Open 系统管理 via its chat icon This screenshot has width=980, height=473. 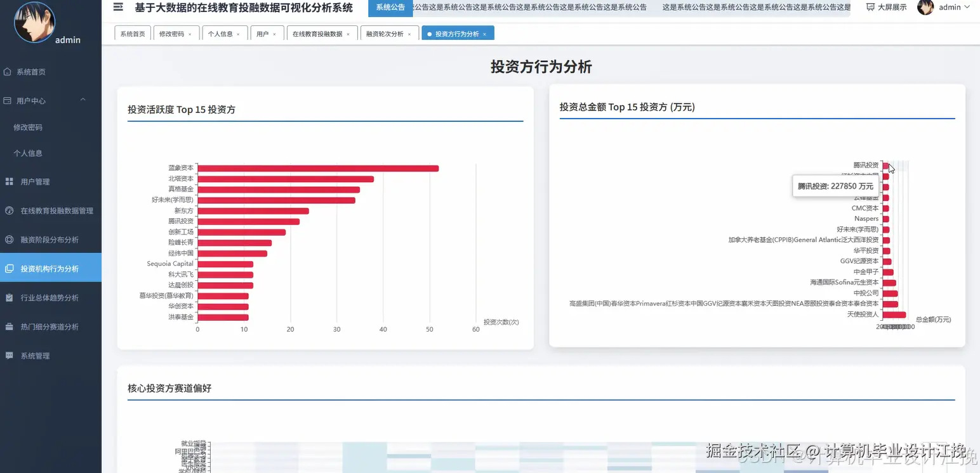(10, 356)
